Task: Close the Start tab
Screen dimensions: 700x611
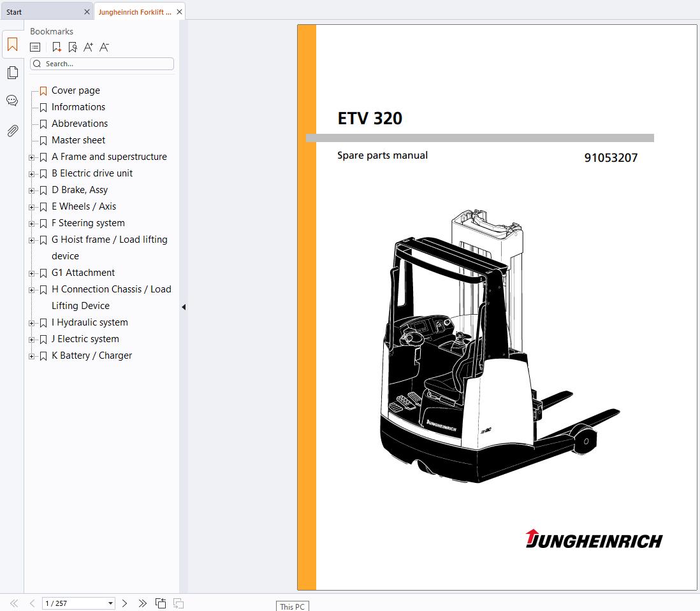Action: [x=87, y=12]
